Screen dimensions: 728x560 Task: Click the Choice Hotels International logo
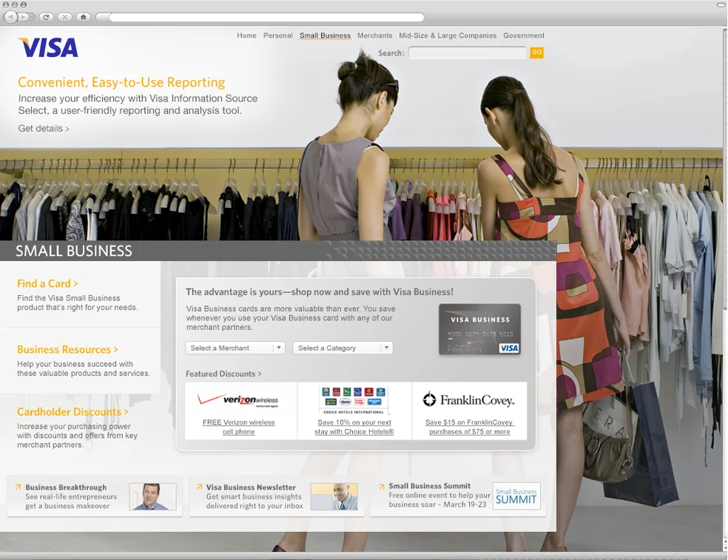tap(354, 400)
